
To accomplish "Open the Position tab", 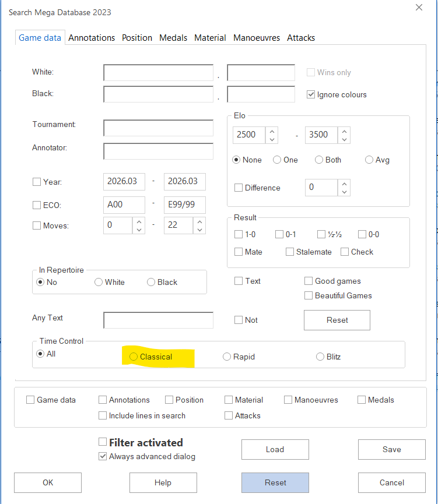I will point(137,38).
